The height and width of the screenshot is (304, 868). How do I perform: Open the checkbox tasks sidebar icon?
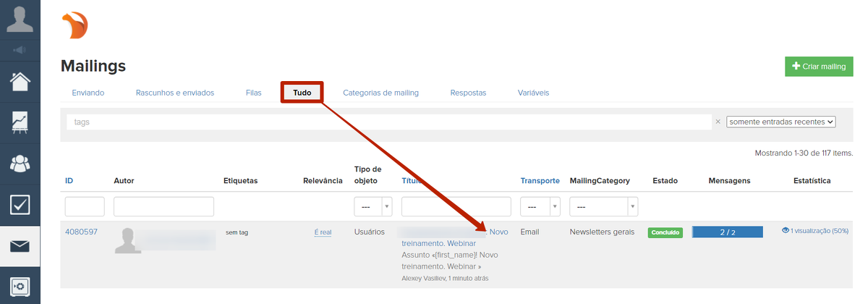click(20, 205)
